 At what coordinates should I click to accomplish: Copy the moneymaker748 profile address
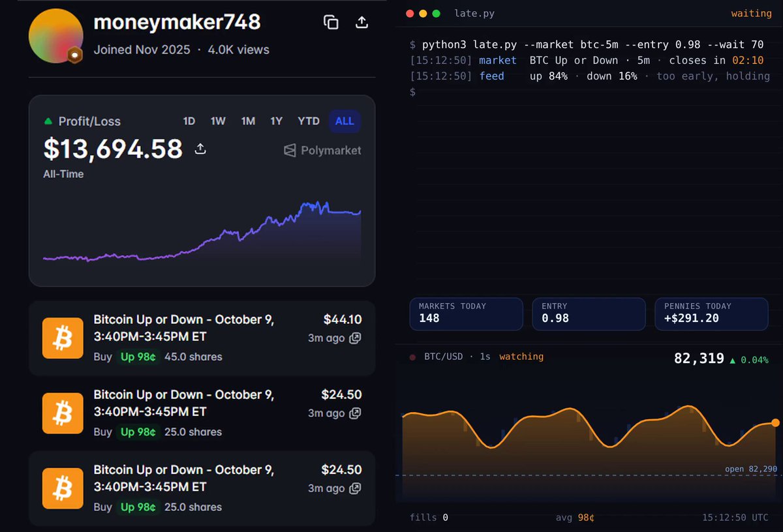click(331, 22)
